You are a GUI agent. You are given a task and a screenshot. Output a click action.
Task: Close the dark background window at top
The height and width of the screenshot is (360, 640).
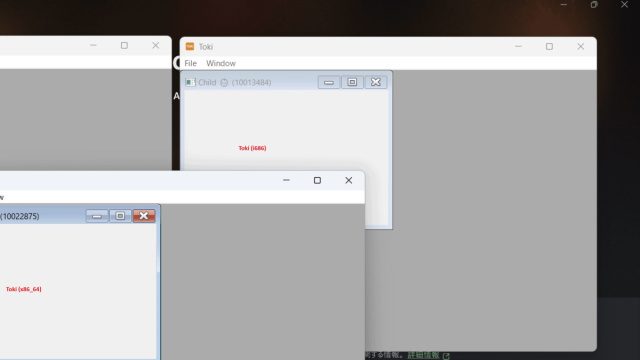[624, 4]
